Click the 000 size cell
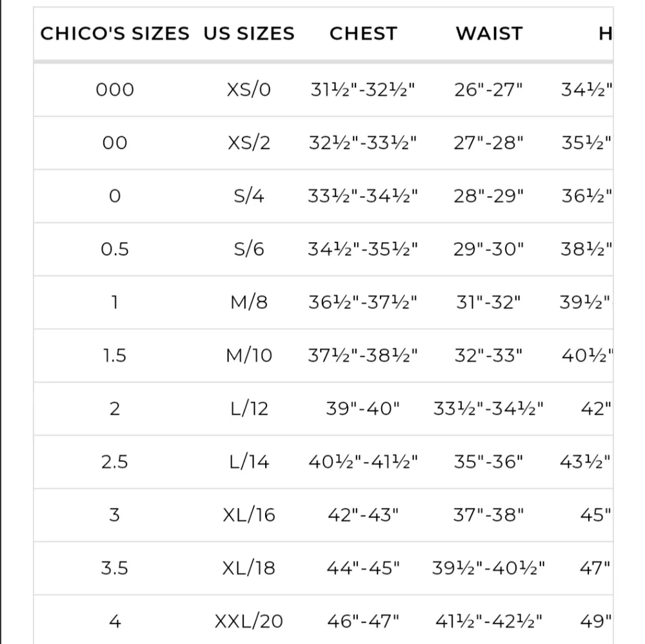This screenshot has height=644, width=645. (x=115, y=90)
